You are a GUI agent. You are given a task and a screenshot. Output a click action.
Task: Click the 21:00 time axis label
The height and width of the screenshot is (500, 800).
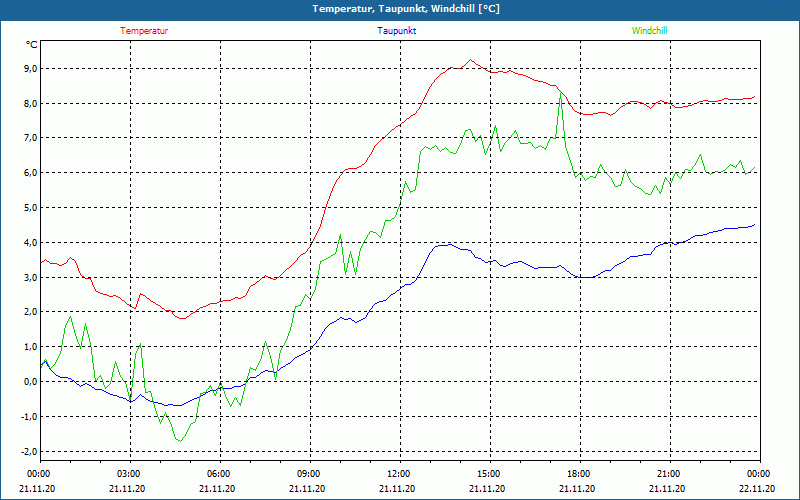click(x=669, y=474)
